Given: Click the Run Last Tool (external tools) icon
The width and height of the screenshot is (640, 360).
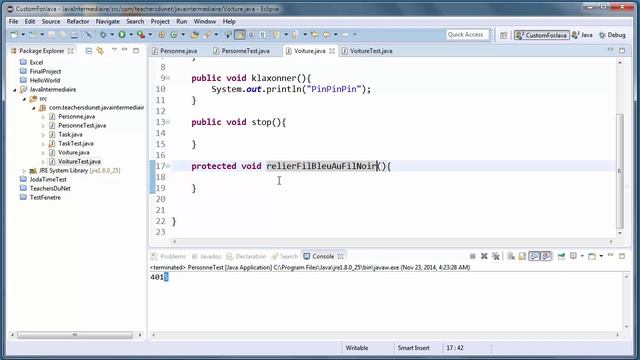Looking at the screenshot, I should pyautogui.click(x=141, y=35).
